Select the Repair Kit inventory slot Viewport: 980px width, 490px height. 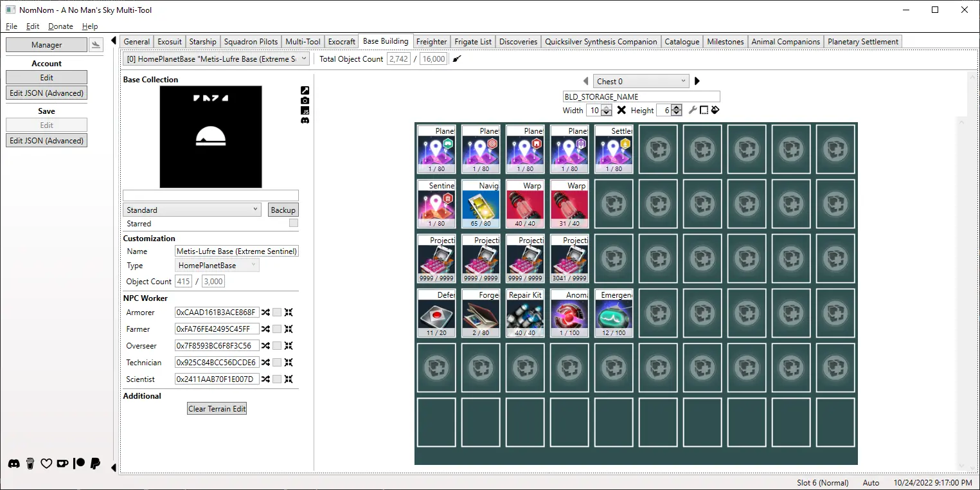click(x=525, y=313)
